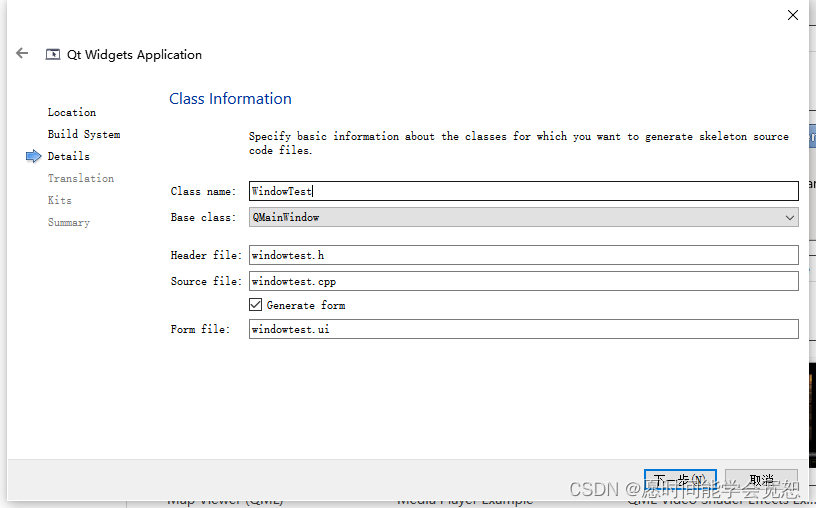
Task: Click the 下一步(N) next button
Action: pyautogui.click(x=680, y=479)
